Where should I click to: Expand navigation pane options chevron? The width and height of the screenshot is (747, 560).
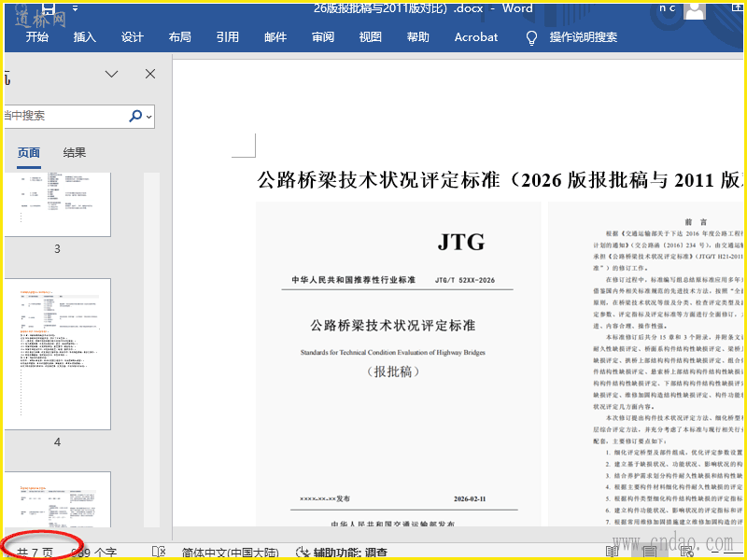pyautogui.click(x=111, y=74)
